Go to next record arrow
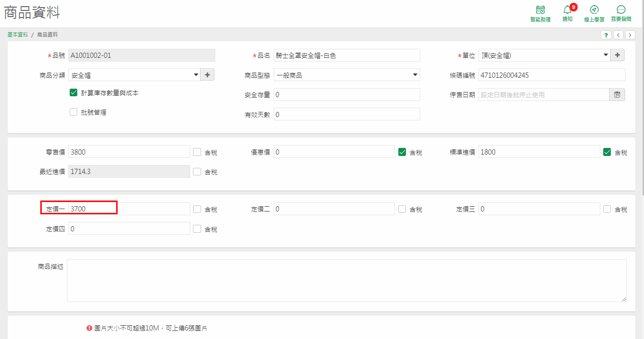Viewport: 644px width, 339px height. click(630, 35)
